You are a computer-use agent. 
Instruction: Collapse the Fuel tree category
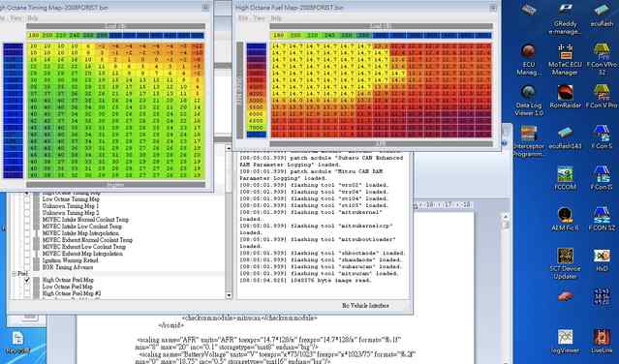[14, 273]
